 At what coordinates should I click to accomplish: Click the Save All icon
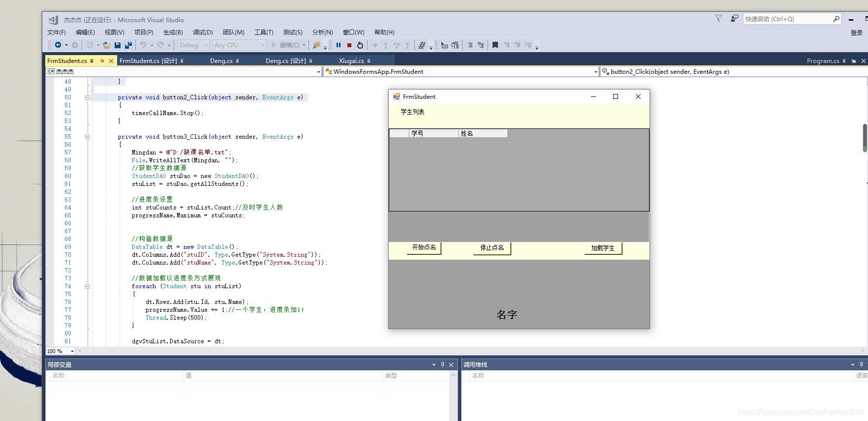pos(128,45)
